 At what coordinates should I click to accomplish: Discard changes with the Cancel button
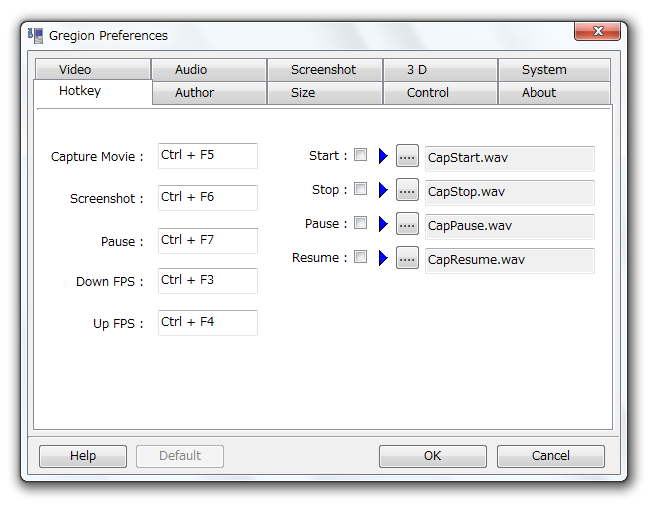click(551, 456)
